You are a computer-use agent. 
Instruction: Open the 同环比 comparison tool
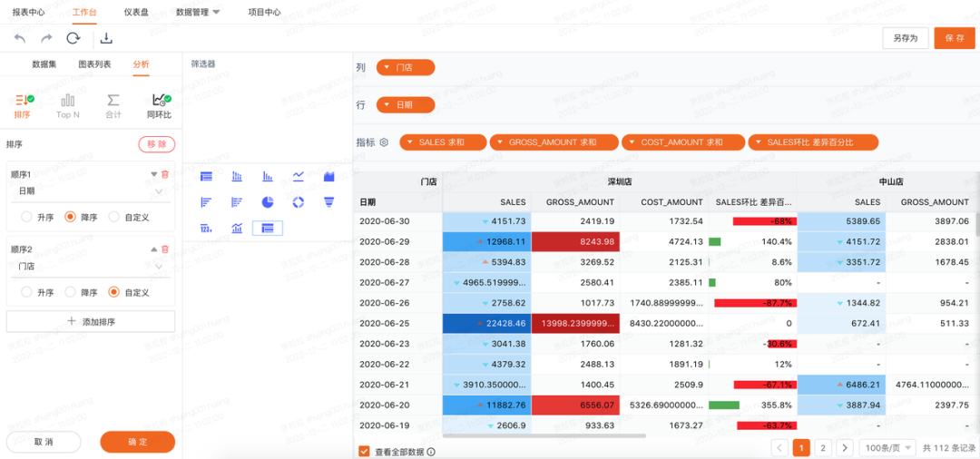point(160,106)
